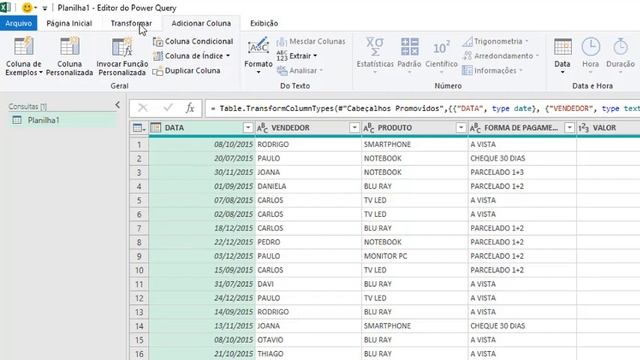Select the VALOR column header
The height and width of the screenshot is (360, 640).
(x=609, y=128)
